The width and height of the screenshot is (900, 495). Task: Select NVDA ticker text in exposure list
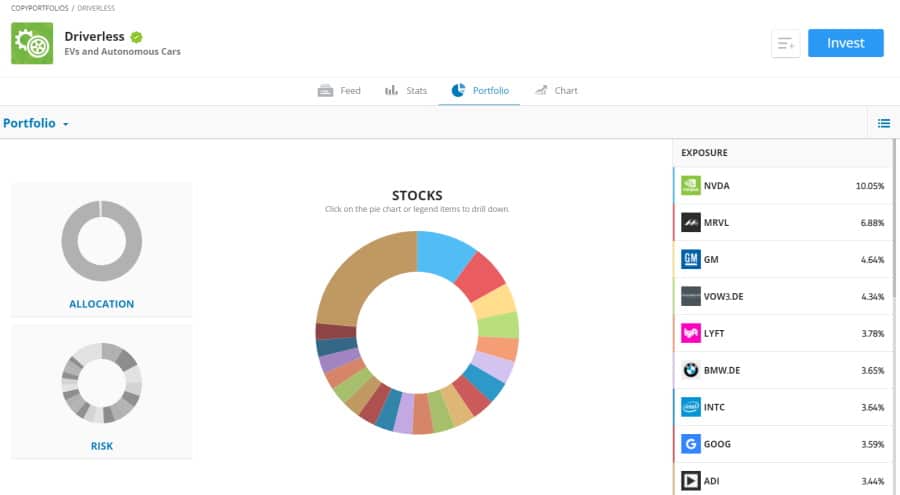716,186
